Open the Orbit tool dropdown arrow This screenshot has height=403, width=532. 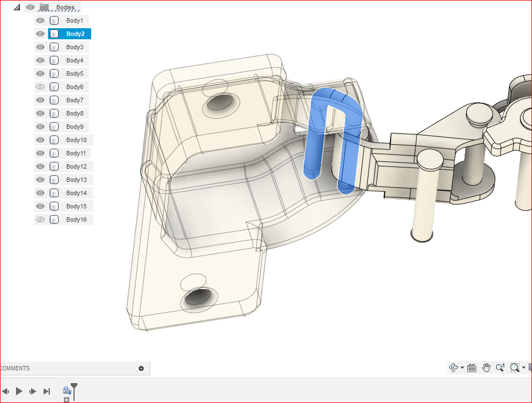point(462,368)
